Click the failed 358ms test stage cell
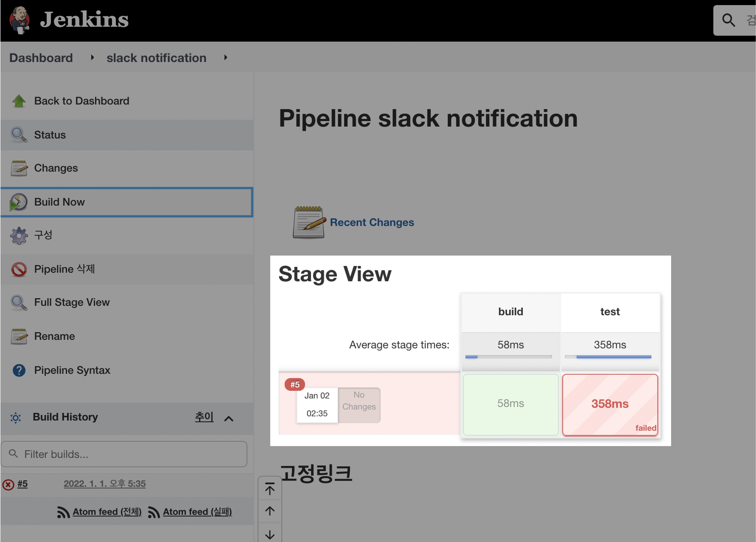This screenshot has width=756, height=542. tap(610, 404)
